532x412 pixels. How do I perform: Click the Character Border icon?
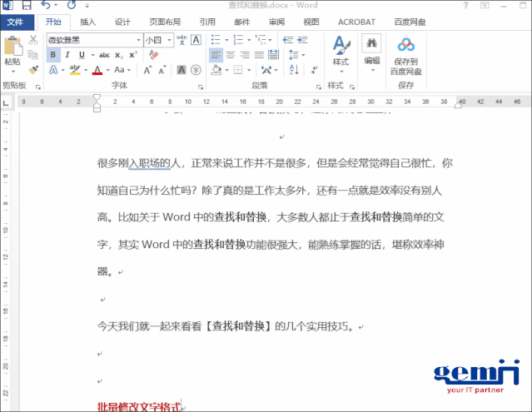coord(196,40)
